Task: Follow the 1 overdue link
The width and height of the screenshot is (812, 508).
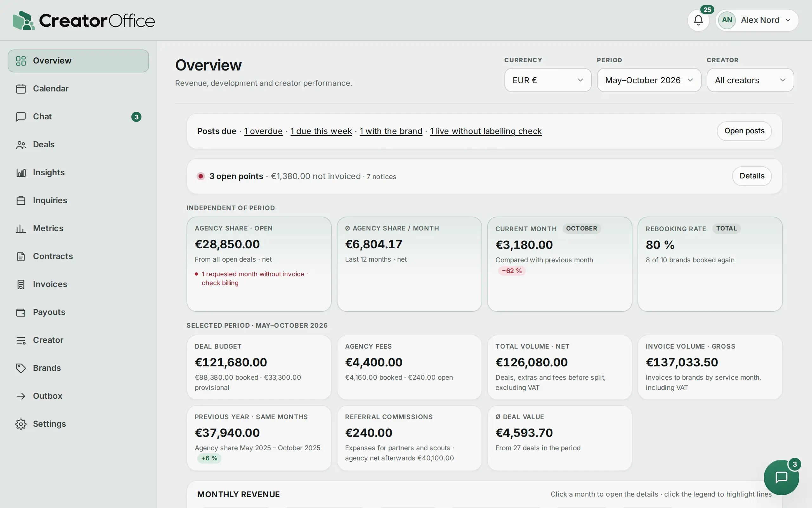Action: (x=263, y=131)
